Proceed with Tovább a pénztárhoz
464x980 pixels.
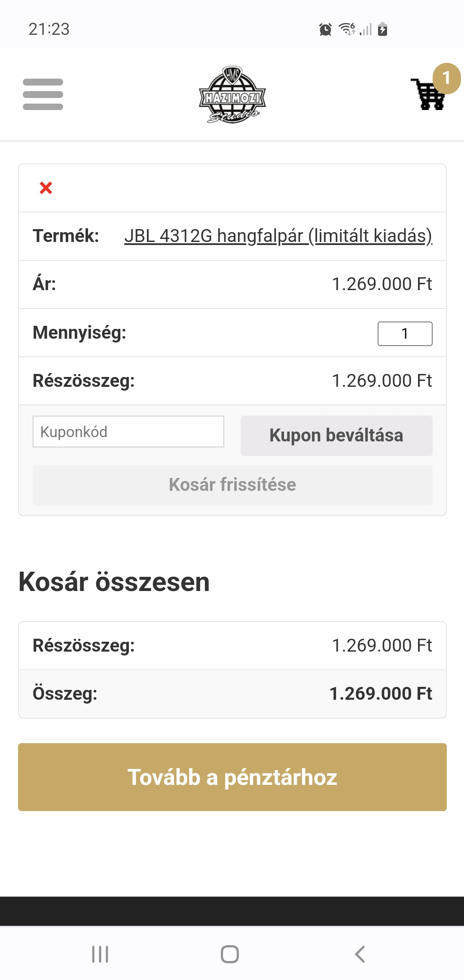pos(232,777)
